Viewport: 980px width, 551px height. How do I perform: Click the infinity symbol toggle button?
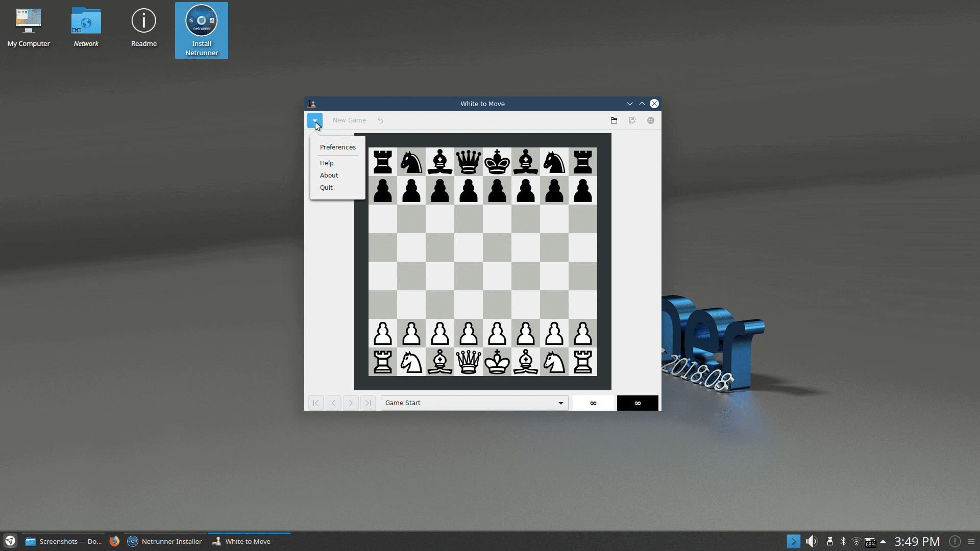(636, 403)
